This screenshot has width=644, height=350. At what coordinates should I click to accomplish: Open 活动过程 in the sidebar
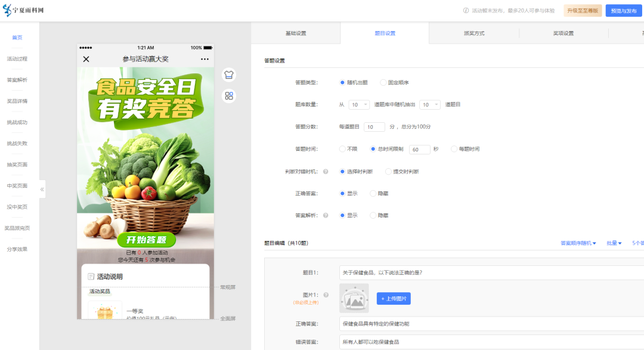click(x=17, y=59)
